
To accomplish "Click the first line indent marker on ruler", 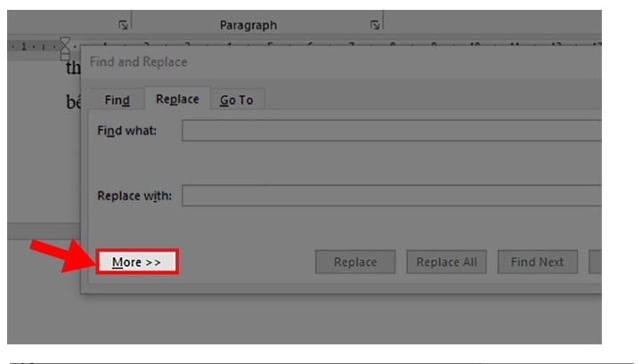I will [x=64, y=41].
